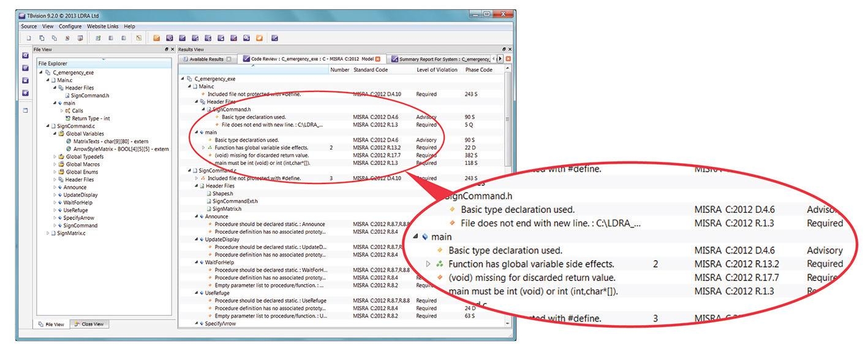The width and height of the screenshot is (868, 357).
Task: Close the File View panel
Action: pyautogui.click(x=172, y=49)
